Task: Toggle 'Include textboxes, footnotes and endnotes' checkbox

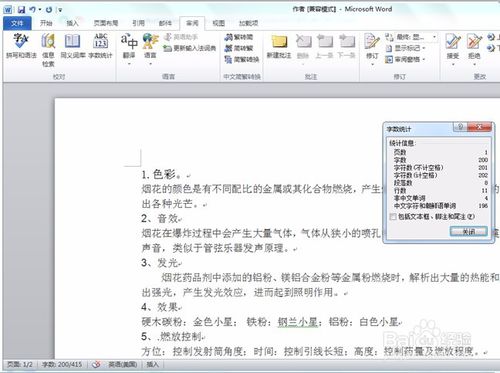Action: click(x=393, y=217)
